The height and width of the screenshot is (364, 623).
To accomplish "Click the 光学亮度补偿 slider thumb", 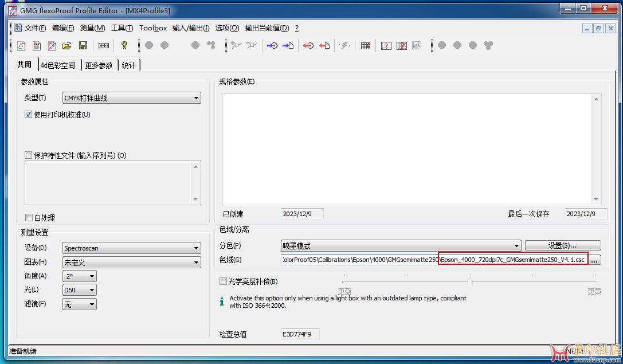I will [x=469, y=281].
